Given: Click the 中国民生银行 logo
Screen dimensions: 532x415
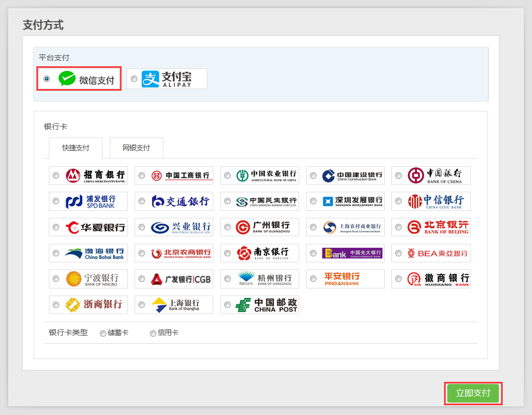Looking at the screenshot, I should click(267, 202).
